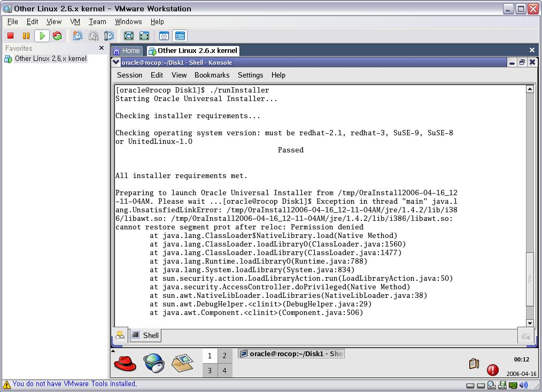Click the CD-ROM device status icon
Screen dimensions: 542x392
point(492,385)
